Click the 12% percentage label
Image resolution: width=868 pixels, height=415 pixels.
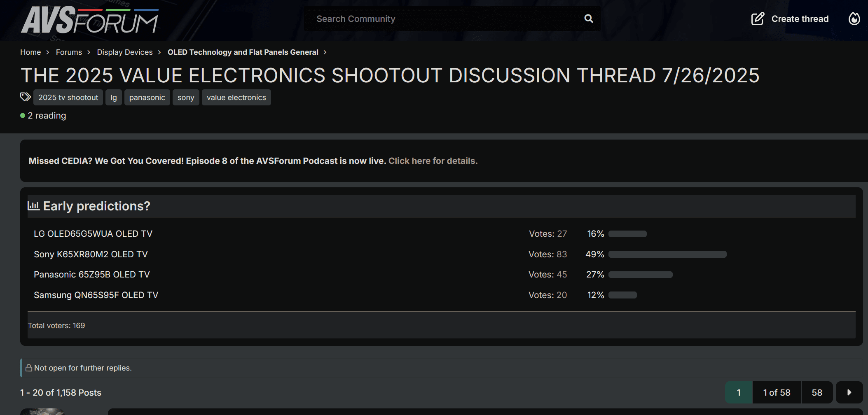pos(596,295)
